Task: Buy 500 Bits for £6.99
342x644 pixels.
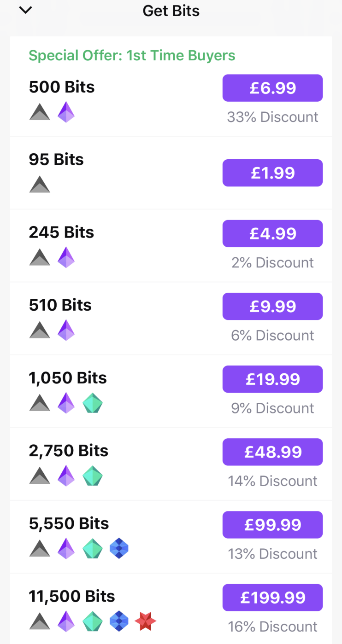Action: pos(272,88)
